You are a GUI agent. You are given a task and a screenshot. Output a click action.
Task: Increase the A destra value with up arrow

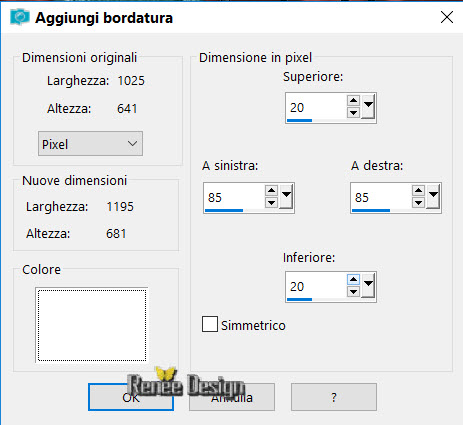coord(418,190)
